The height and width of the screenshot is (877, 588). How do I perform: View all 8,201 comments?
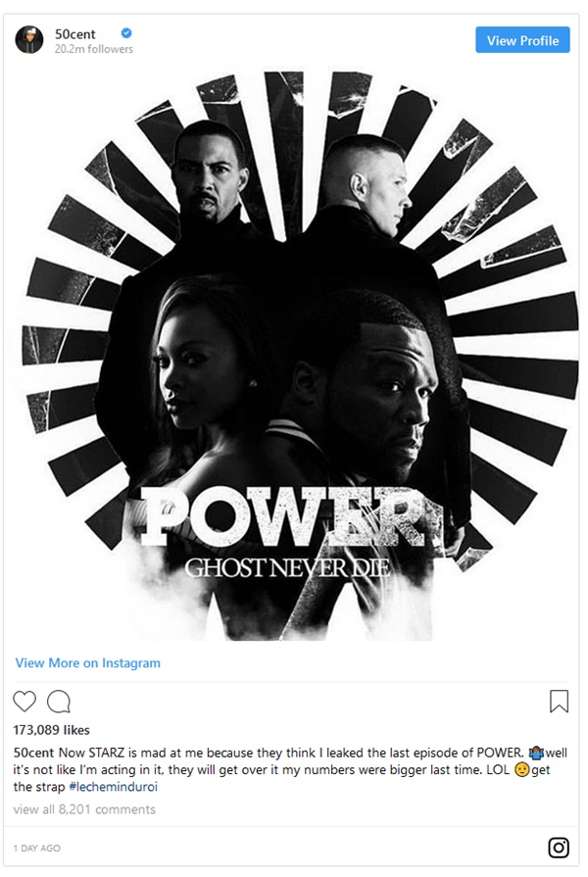point(84,809)
